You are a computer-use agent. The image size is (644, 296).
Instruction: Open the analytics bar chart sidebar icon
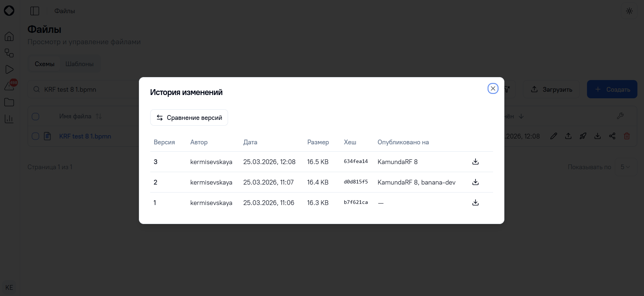(9, 119)
